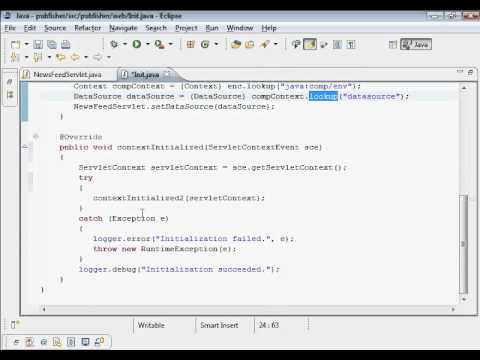Toggle the Mark Occurrences button
480x360 pixels.
[310, 44]
